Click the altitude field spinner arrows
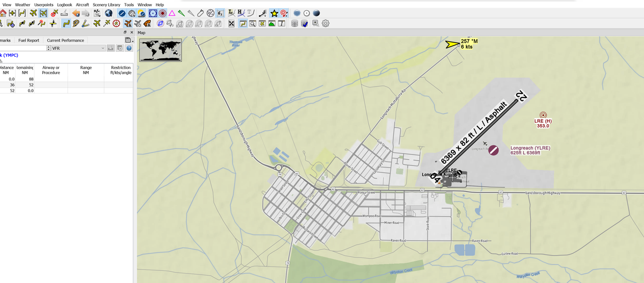 (48, 48)
